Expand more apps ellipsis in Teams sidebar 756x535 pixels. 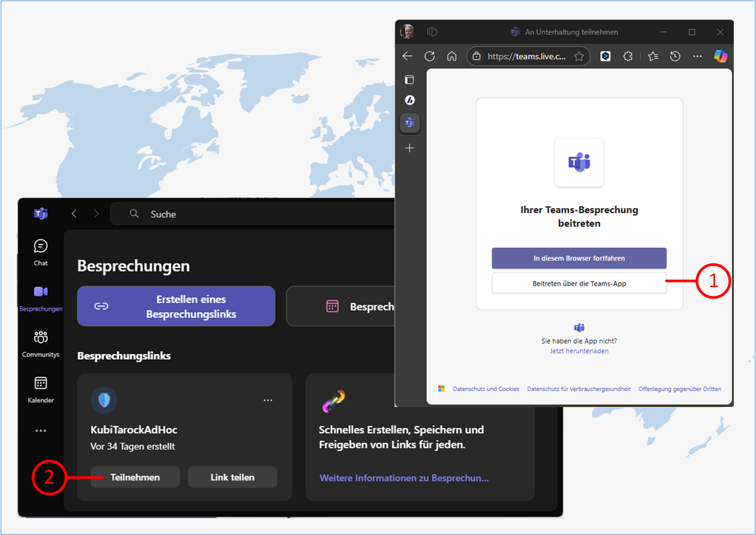[x=40, y=431]
